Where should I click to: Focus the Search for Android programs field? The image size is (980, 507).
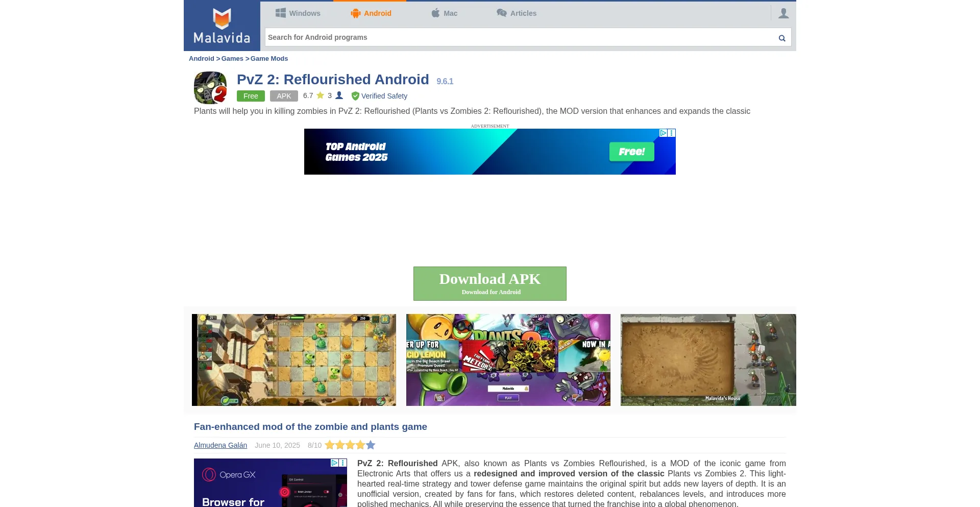tap(518, 37)
